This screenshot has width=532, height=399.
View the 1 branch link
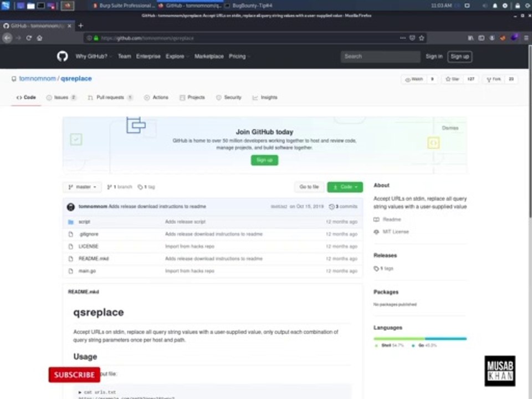pos(120,187)
